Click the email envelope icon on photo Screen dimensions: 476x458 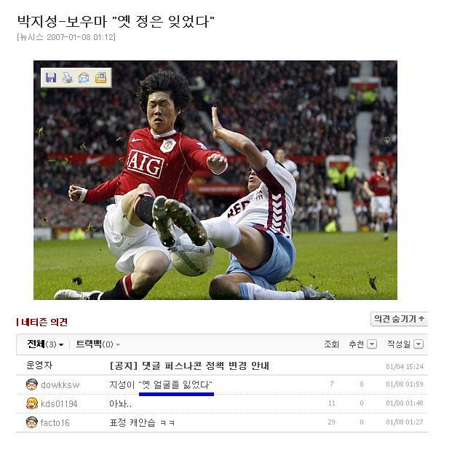84,78
